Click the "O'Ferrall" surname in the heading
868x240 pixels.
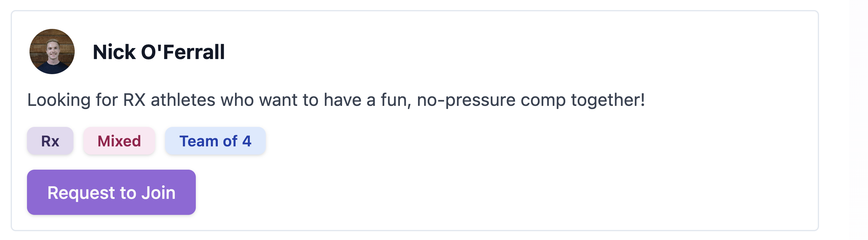click(x=183, y=52)
